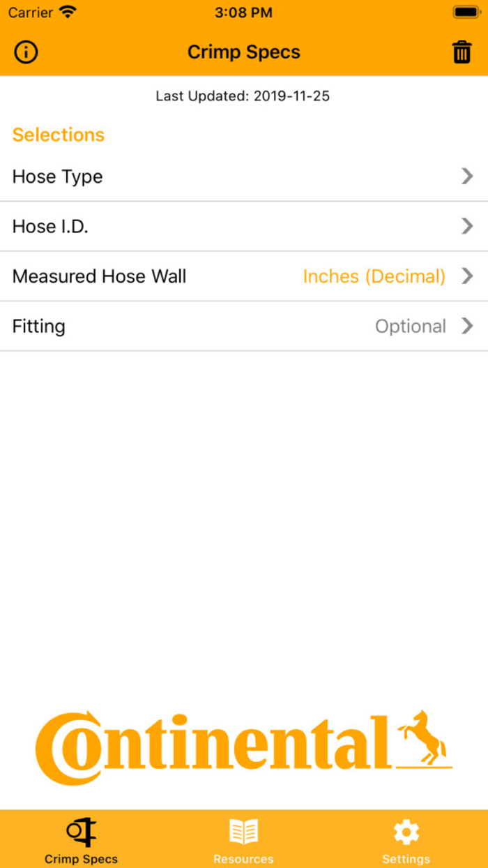Open the Optional fitting dropdown

tap(411, 326)
